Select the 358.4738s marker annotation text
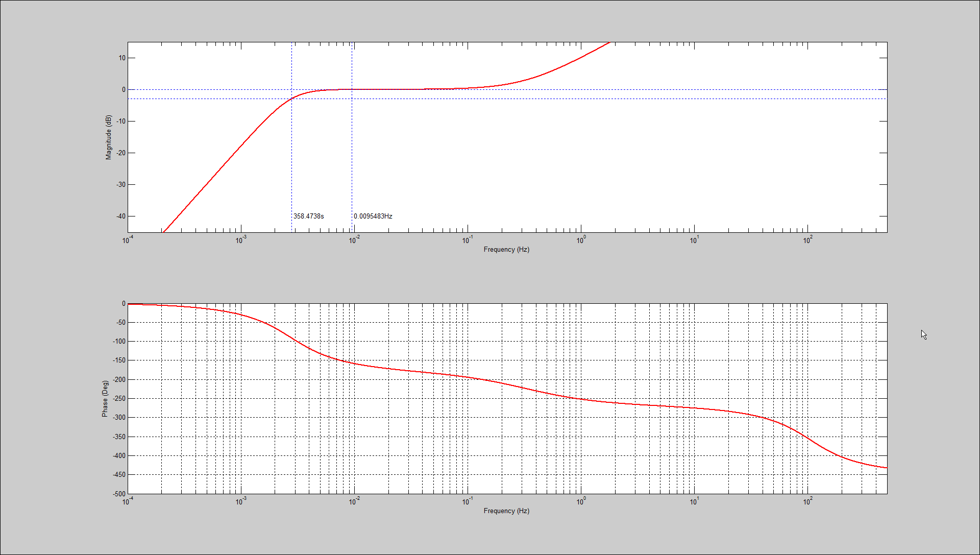The width and height of the screenshot is (980, 555). click(308, 216)
